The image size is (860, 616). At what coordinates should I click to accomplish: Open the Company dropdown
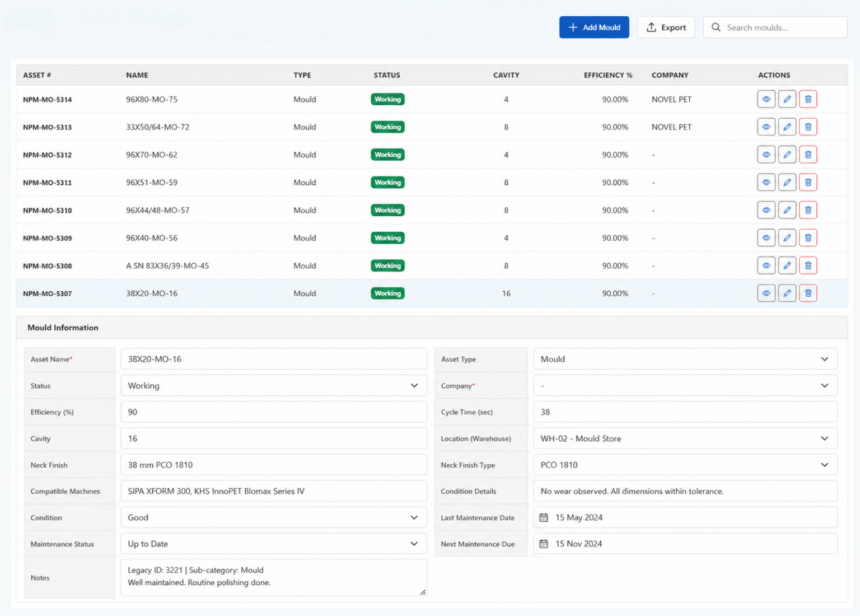pos(685,386)
